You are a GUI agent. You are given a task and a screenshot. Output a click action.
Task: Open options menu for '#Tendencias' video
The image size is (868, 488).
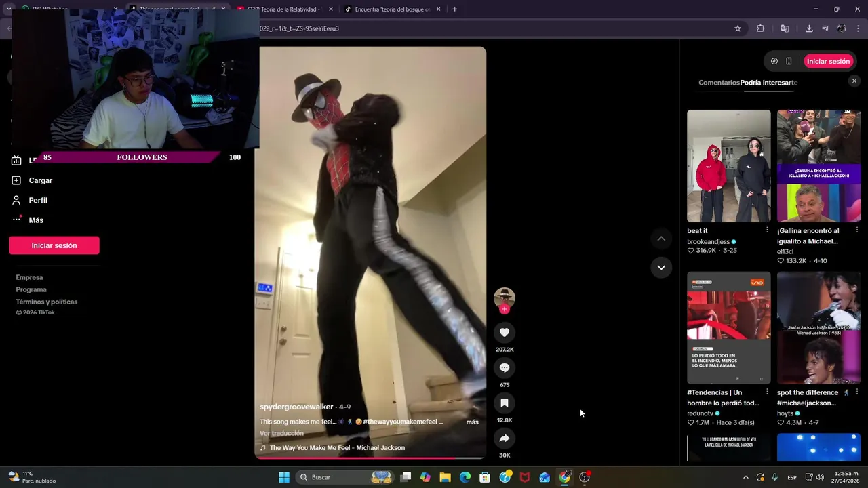click(767, 392)
